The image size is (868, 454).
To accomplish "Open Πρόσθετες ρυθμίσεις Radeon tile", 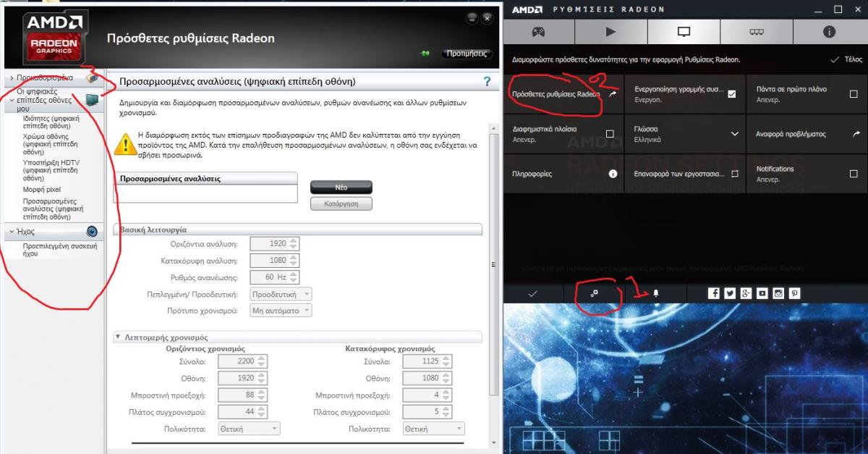I will tap(564, 94).
